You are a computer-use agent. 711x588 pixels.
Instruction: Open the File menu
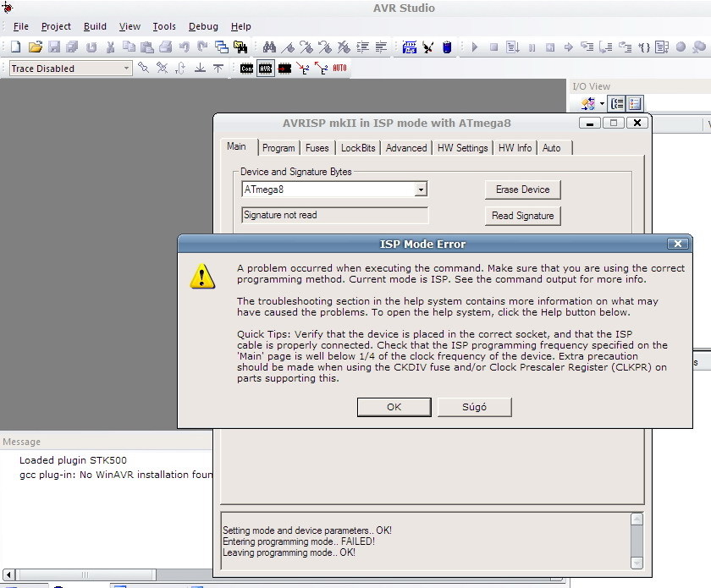(x=21, y=26)
